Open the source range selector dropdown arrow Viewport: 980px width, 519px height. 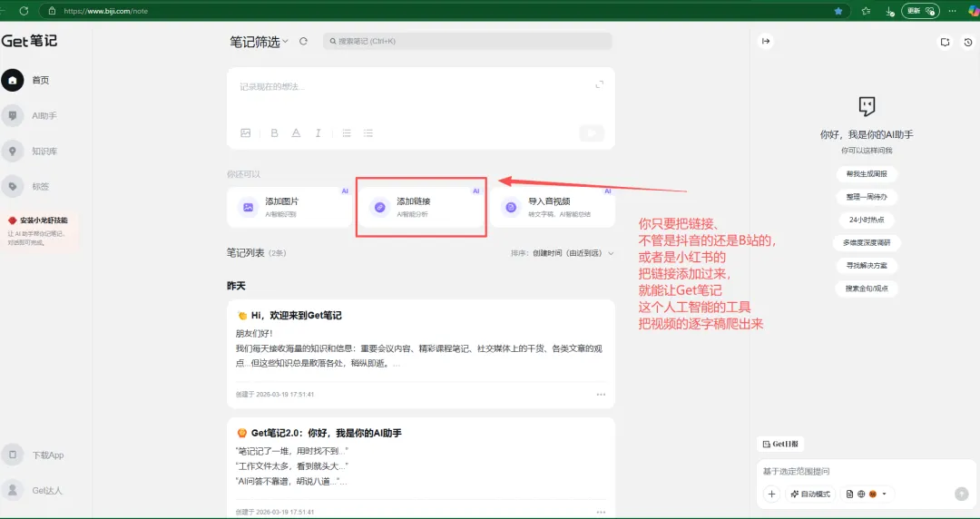pos(884,494)
